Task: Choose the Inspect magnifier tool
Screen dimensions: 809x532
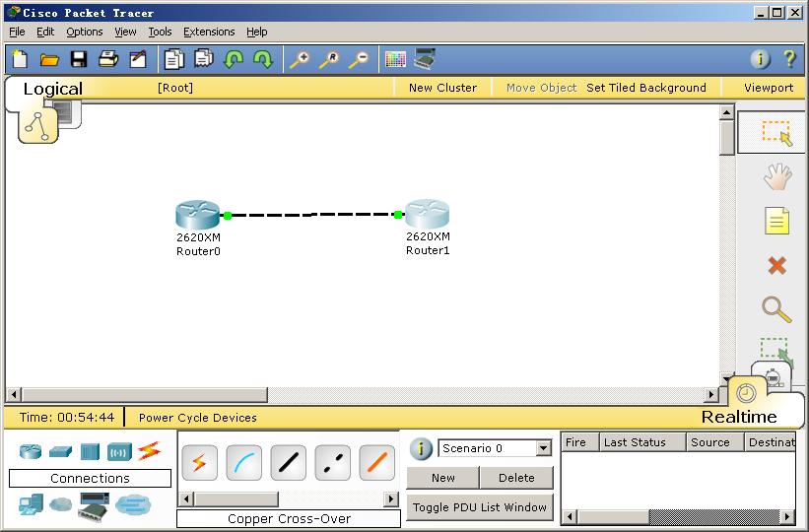Action: (776, 309)
